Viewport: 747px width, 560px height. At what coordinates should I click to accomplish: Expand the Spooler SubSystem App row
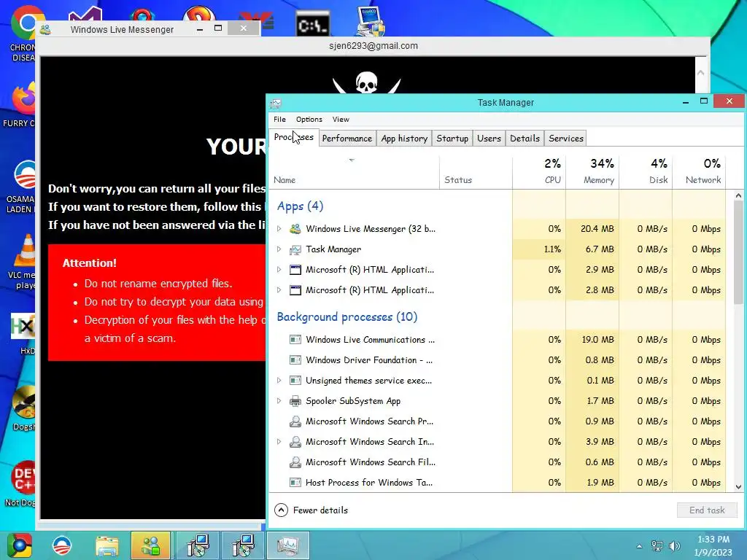point(279,401)
